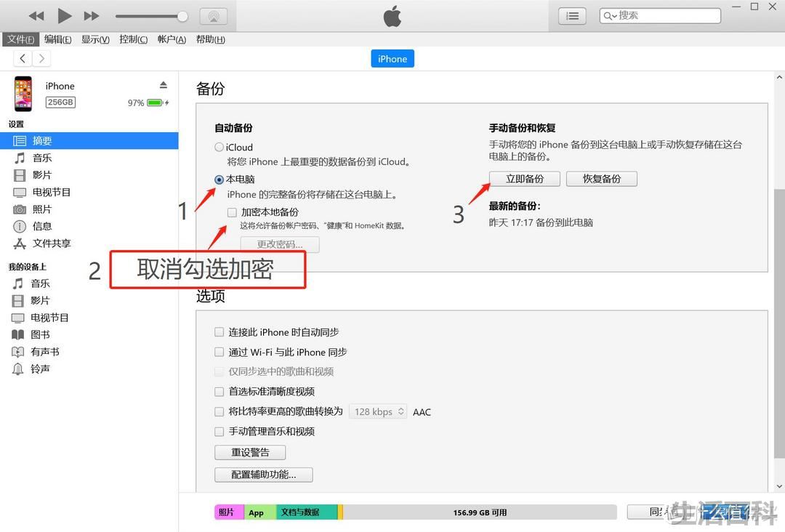Select 电视节目 under 设置 in sidebar

point(89,192)
